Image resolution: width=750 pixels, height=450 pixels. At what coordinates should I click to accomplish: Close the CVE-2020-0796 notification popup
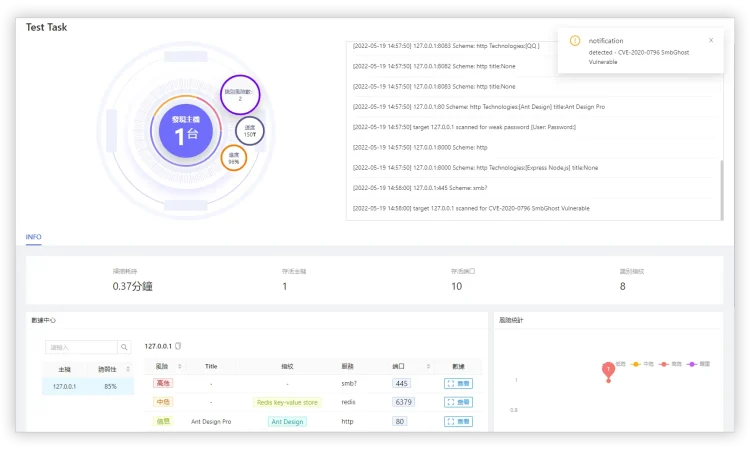711,40
